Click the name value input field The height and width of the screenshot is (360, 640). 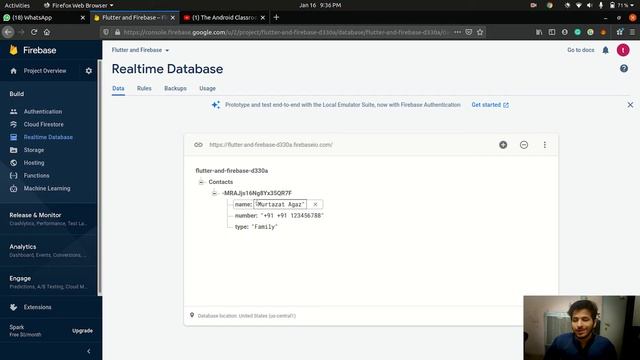coord(280,204)
